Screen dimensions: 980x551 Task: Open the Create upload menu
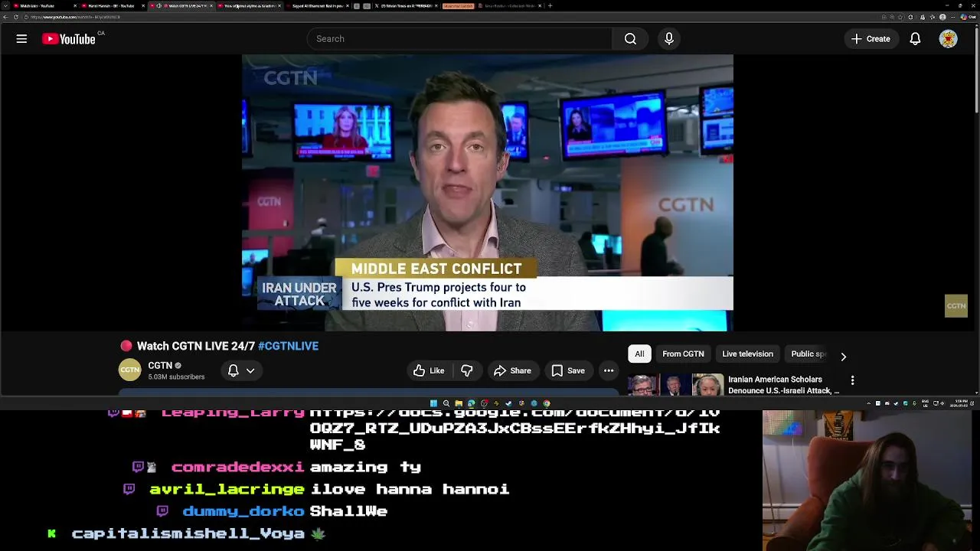point(871,39)
